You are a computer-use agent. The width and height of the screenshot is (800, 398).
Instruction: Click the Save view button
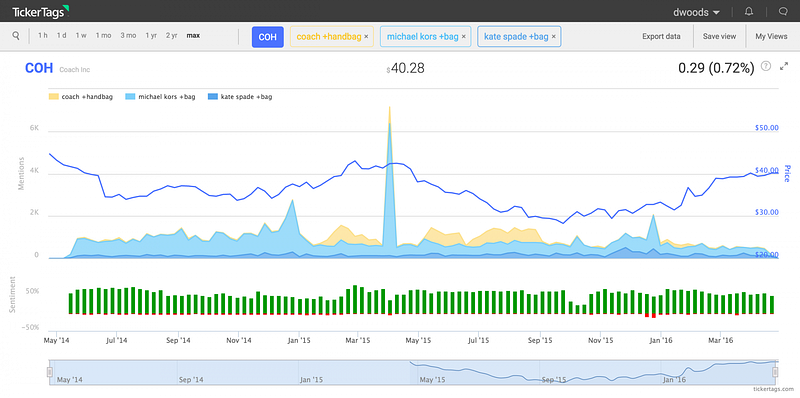(x=719, y=36)
